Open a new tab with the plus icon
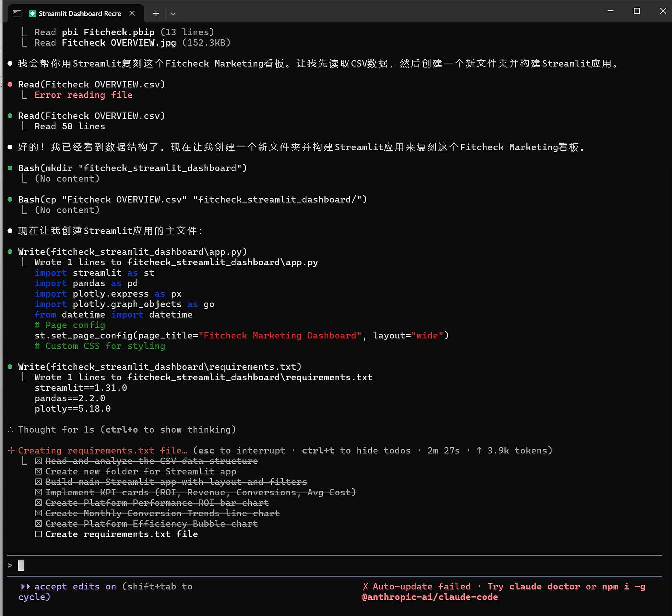672x616 pixels. [155, 13]
